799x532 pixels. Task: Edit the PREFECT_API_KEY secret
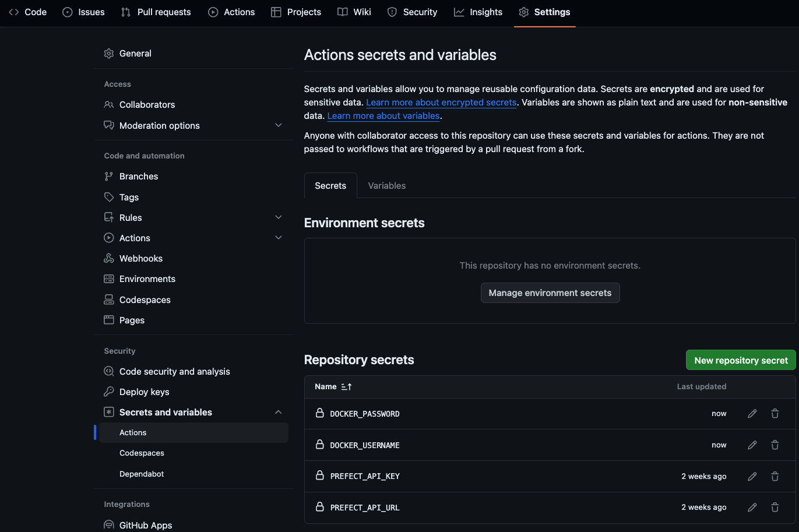752,476
